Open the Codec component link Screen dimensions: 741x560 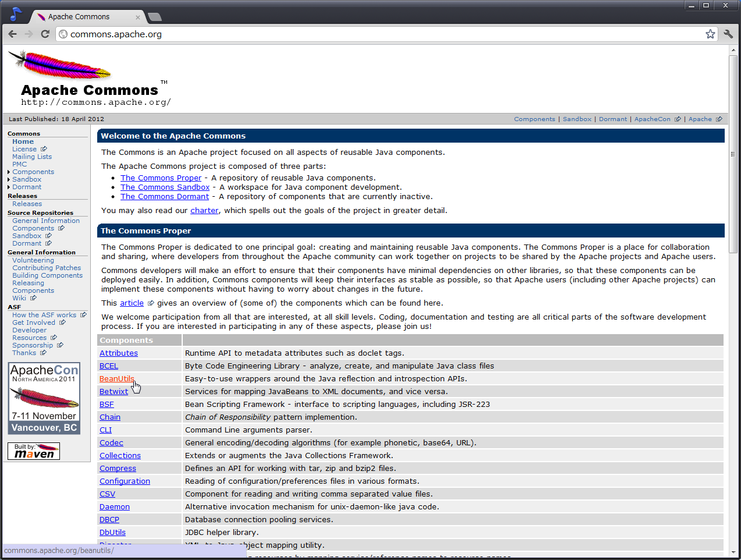tap(111, 443)
